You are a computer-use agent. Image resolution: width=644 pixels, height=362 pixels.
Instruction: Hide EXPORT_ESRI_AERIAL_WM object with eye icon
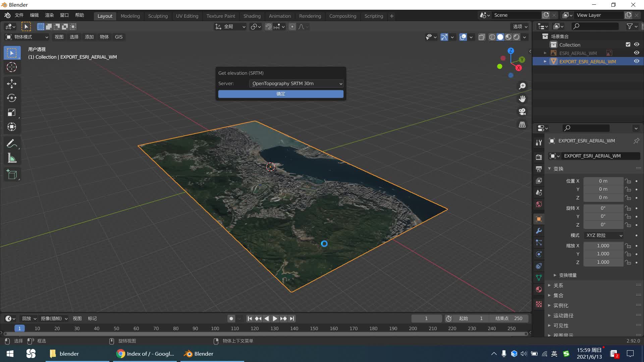click(636, 61)
